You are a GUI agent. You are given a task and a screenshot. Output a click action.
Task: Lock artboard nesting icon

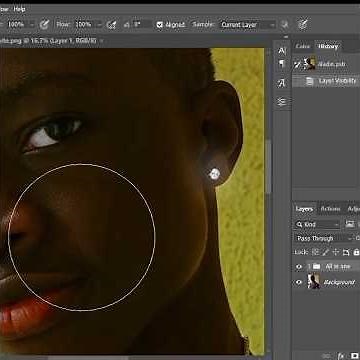(346, 252)
